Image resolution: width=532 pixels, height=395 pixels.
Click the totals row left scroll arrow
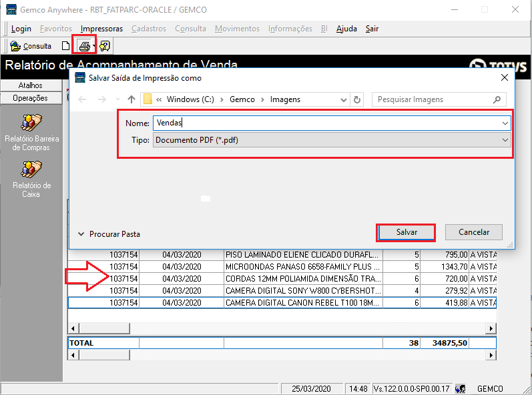(x=73, y=355)
